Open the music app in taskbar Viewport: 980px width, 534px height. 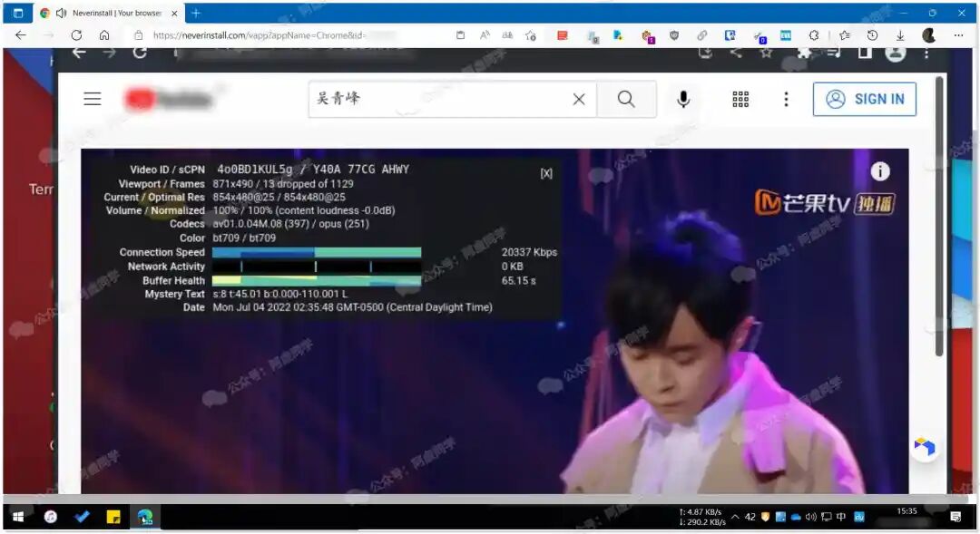51,517
